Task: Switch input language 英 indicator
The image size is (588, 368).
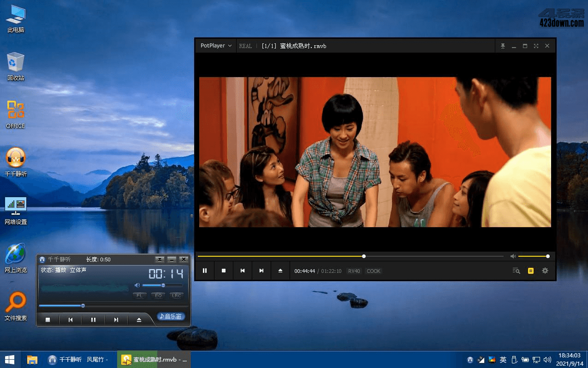Action: tap(503, 360)
